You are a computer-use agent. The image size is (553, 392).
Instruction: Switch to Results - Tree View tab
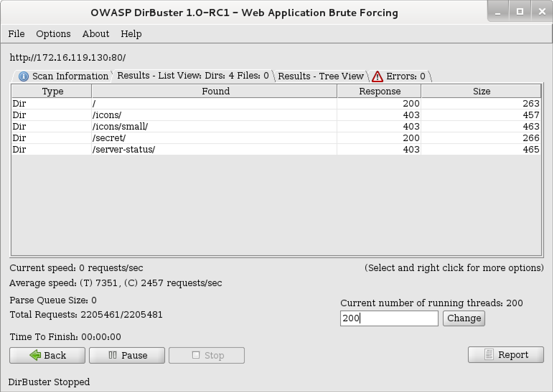coord(321,76)
